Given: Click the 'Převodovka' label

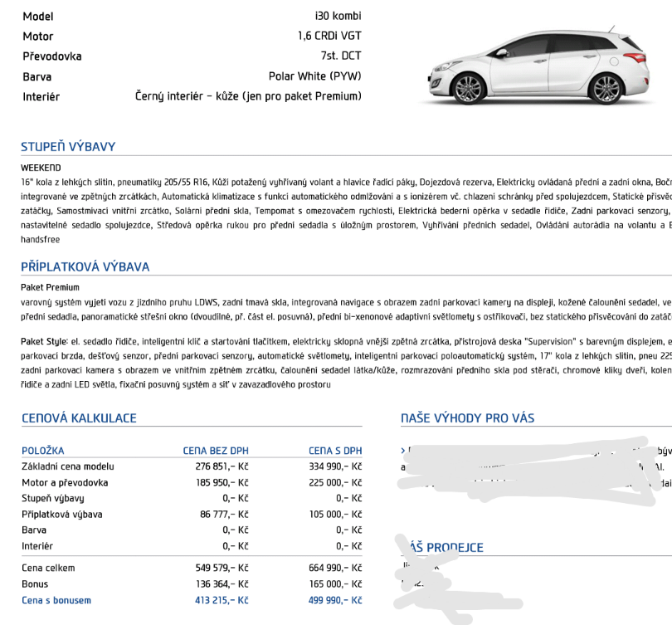Looking at the screenshot, I should click(x=52, y=56).
